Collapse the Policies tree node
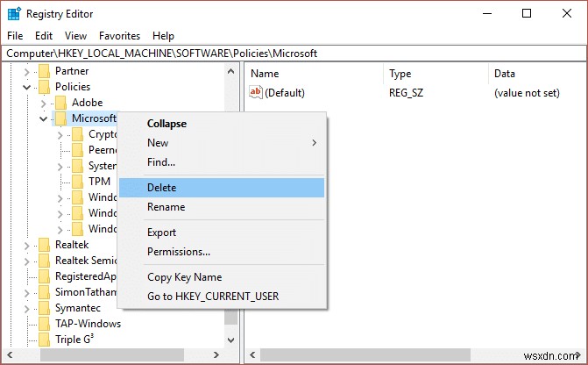Screen dimensions: 588x365 click(x=26, y=87)
